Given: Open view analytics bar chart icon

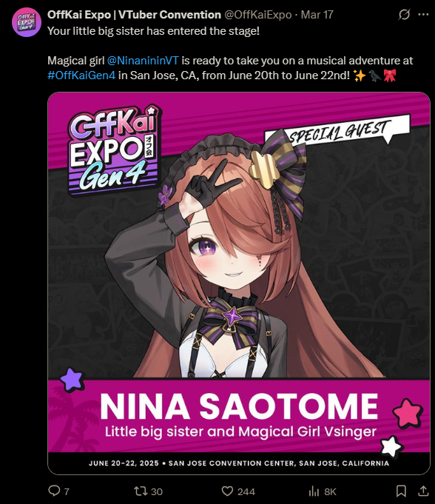Looking at the screenshot, I should [x=314, y=491].
